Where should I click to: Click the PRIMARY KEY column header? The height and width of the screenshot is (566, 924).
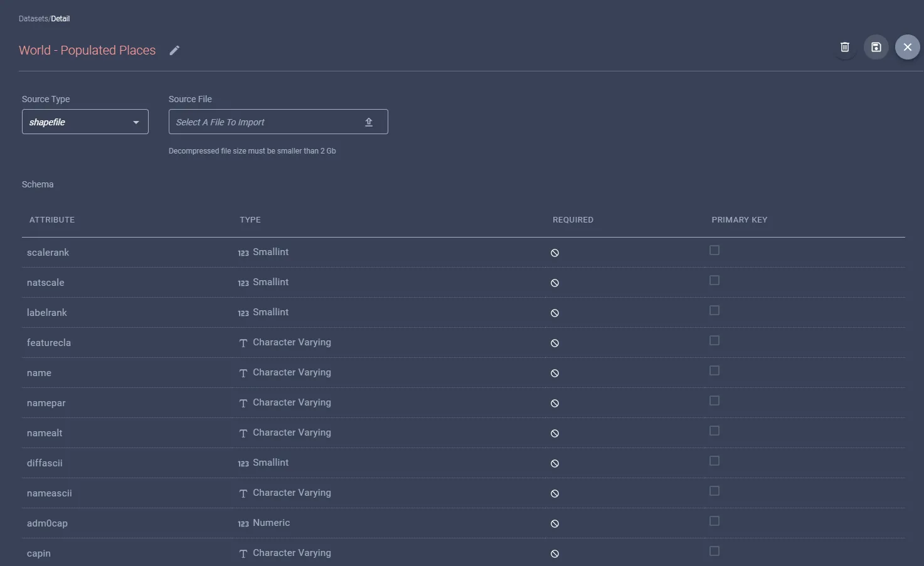pos(740,220)
